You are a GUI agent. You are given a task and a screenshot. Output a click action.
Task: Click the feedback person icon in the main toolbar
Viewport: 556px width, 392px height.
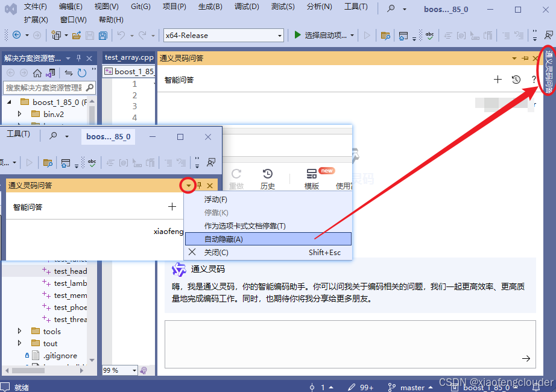tap(549, 35)
